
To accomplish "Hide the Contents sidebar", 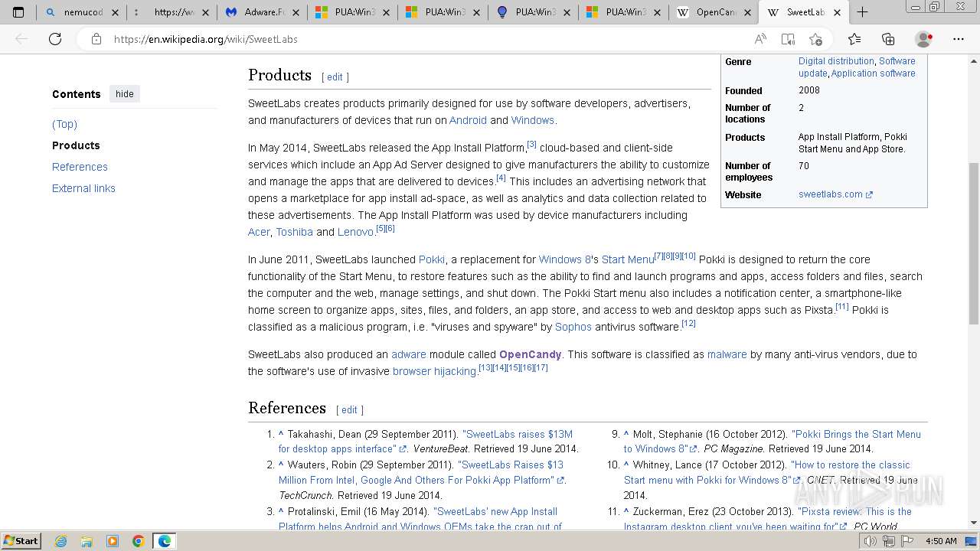I will pos(125,94).
